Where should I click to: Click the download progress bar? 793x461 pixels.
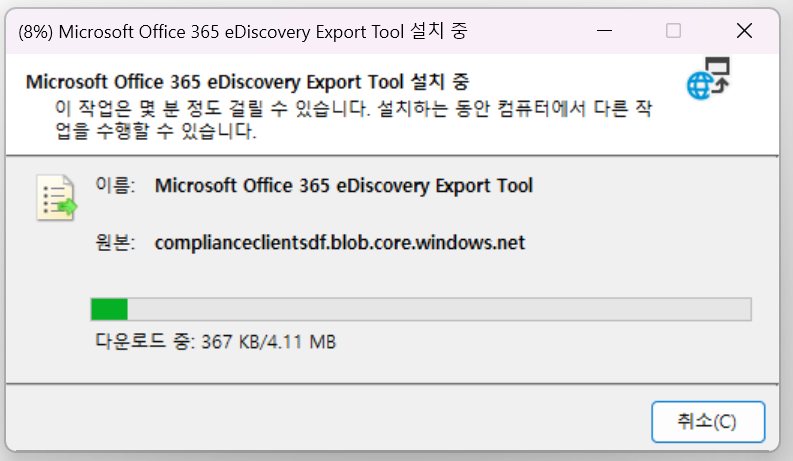click(x=421, y=309)
